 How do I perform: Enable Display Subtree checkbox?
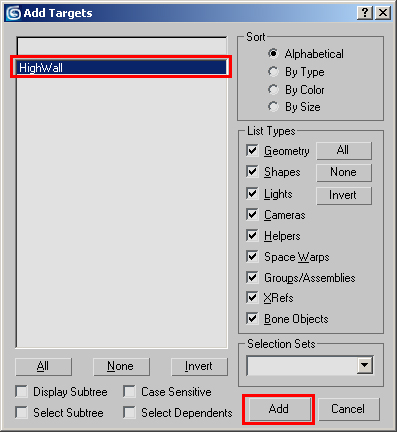pyautogui.click(x=22, y=392)
